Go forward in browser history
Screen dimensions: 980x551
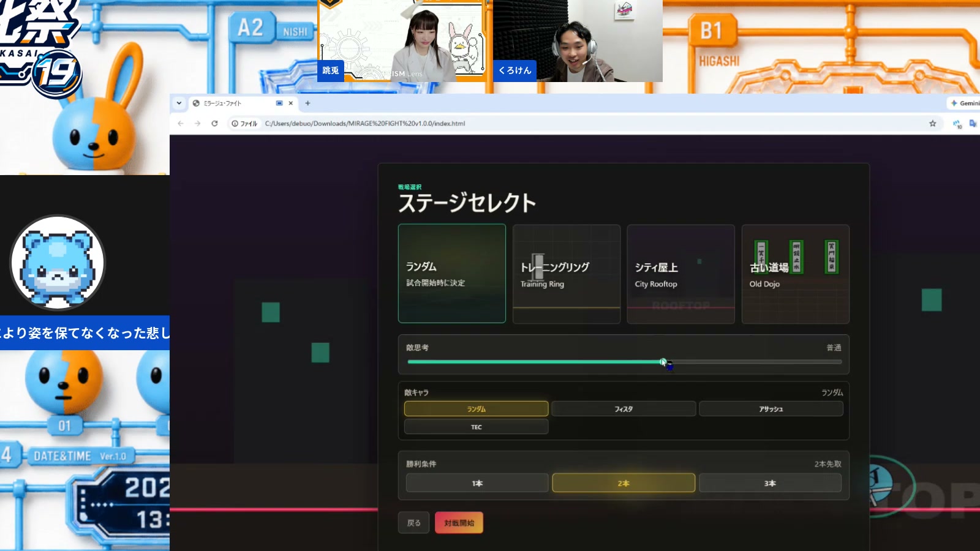click(197, 123)
